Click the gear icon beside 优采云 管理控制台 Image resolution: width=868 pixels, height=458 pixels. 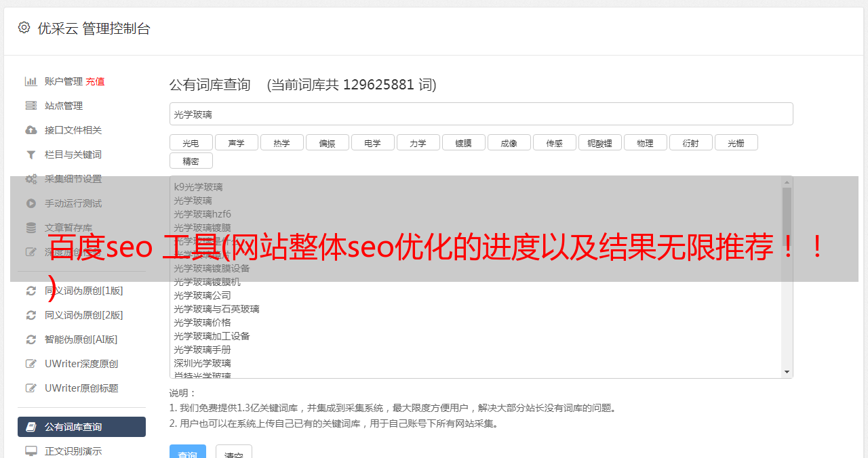tap(24, 27)
